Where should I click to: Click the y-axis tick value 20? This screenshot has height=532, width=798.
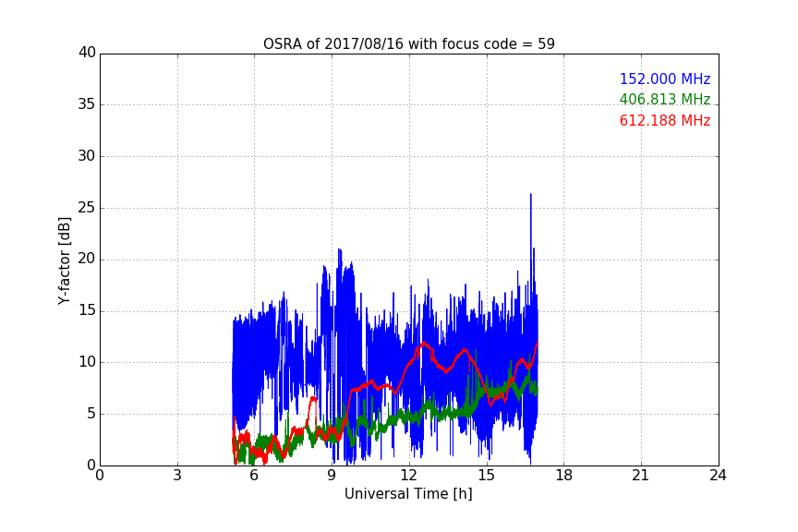tap(87, 259)
